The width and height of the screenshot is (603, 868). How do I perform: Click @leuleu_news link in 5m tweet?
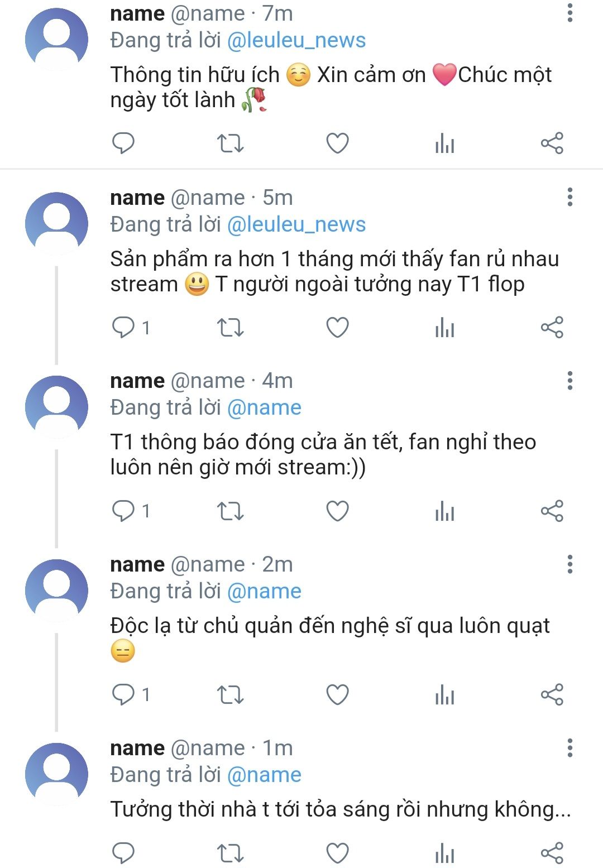pyautogui.click(x=296, y=224)
